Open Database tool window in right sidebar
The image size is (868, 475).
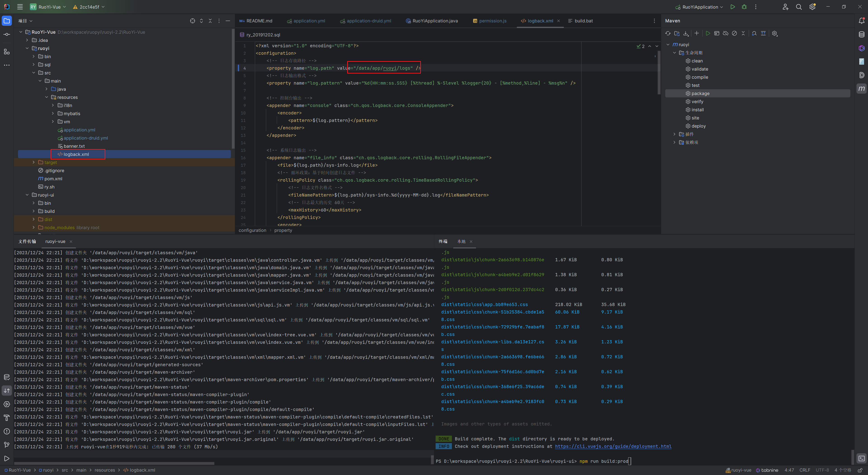click(862, 34)
